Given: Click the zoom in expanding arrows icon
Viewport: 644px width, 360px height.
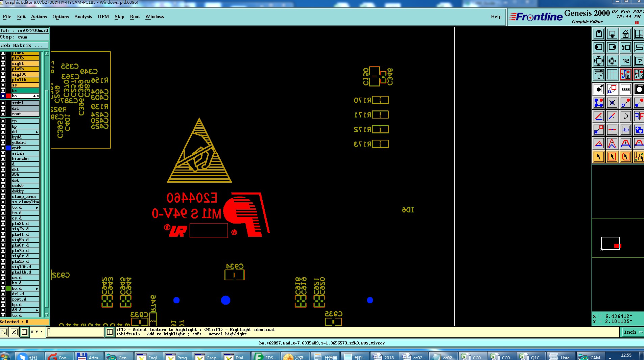Looking at the screenshot, I should [599, 61].
